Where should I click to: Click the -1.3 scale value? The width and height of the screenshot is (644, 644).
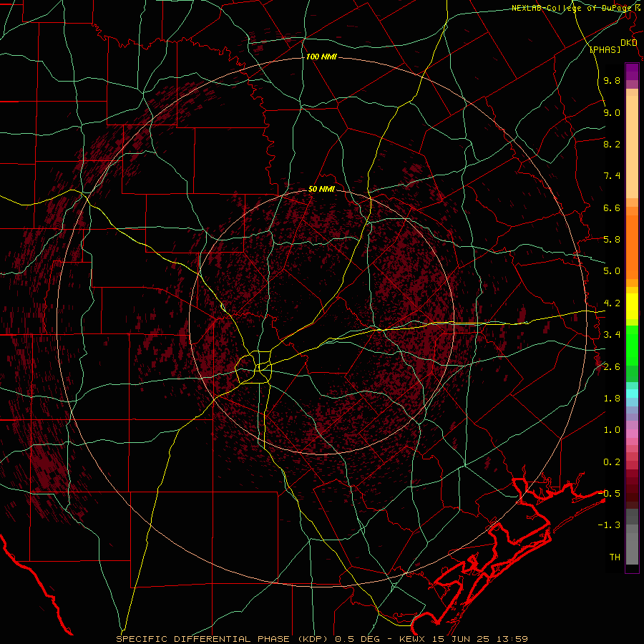pos(609,525)
